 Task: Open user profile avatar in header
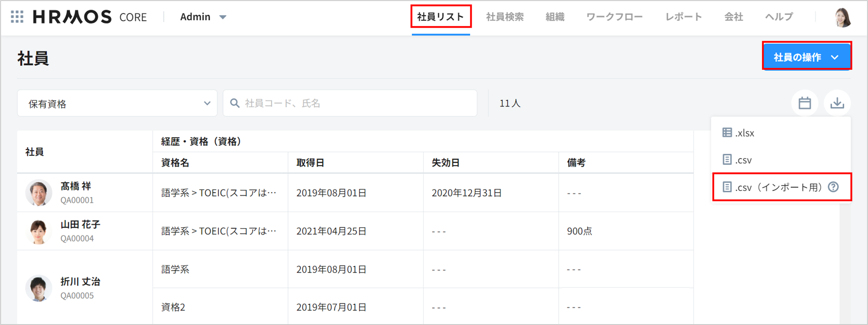click(x=842, y=17)
